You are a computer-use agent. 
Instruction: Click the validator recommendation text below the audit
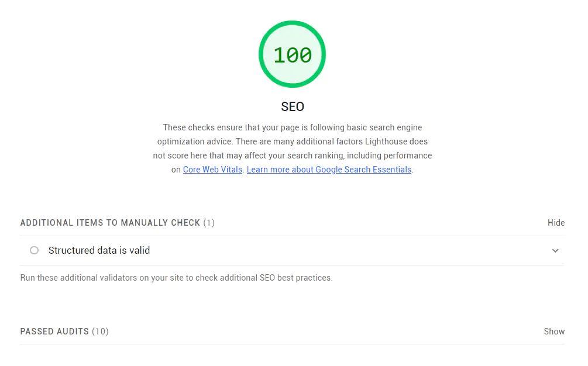pos(177,278)
